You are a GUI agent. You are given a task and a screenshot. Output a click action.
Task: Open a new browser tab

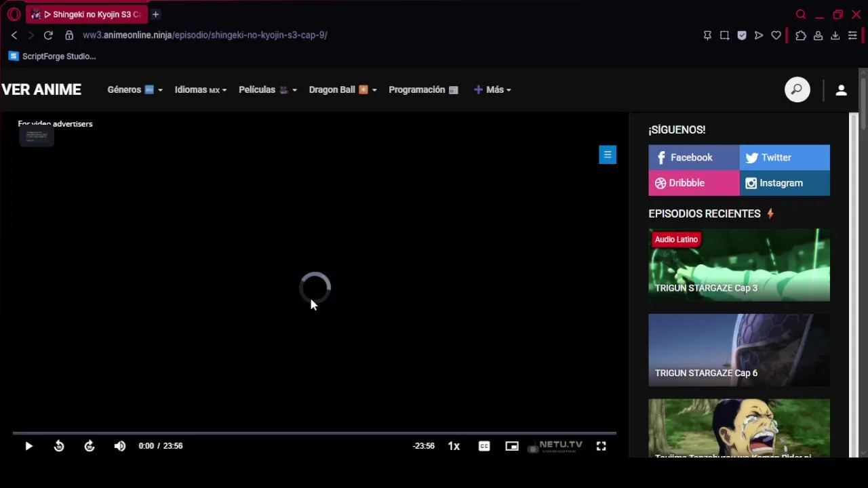[155, 14]
